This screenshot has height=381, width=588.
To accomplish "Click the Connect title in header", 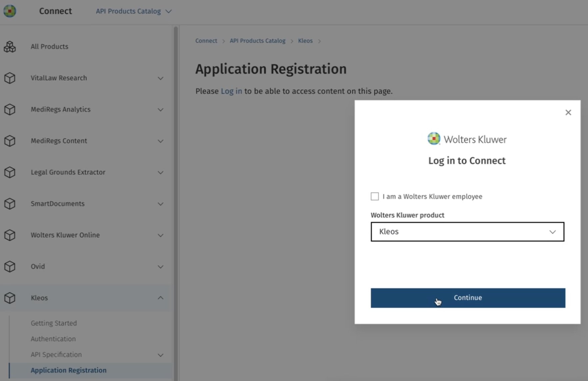I will tap(55, 11).
